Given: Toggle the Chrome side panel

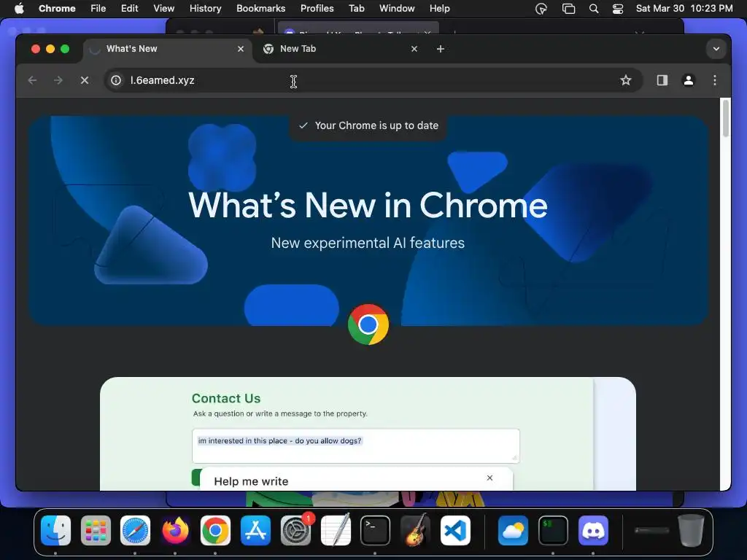Looking at the screenshot, I should [x=662, y=80].
